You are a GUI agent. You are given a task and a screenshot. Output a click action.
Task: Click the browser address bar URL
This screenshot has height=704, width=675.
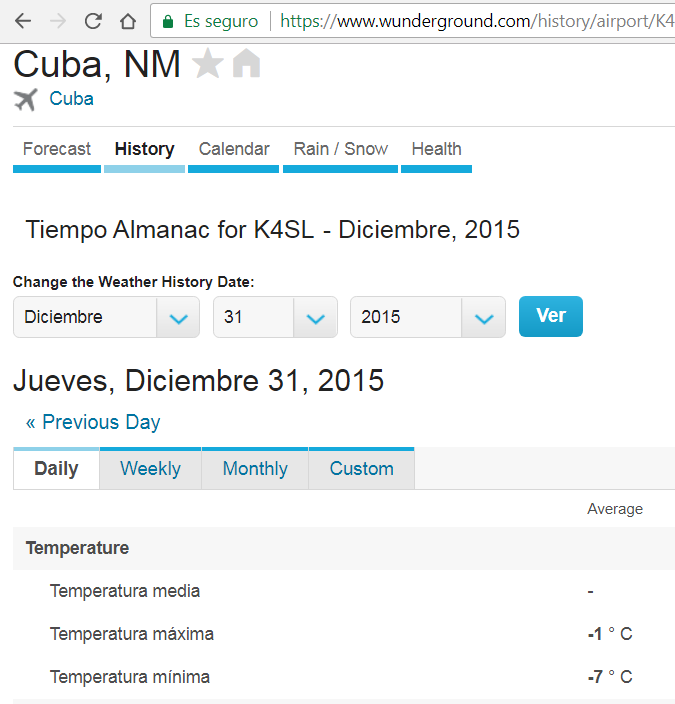coord(475,21)
